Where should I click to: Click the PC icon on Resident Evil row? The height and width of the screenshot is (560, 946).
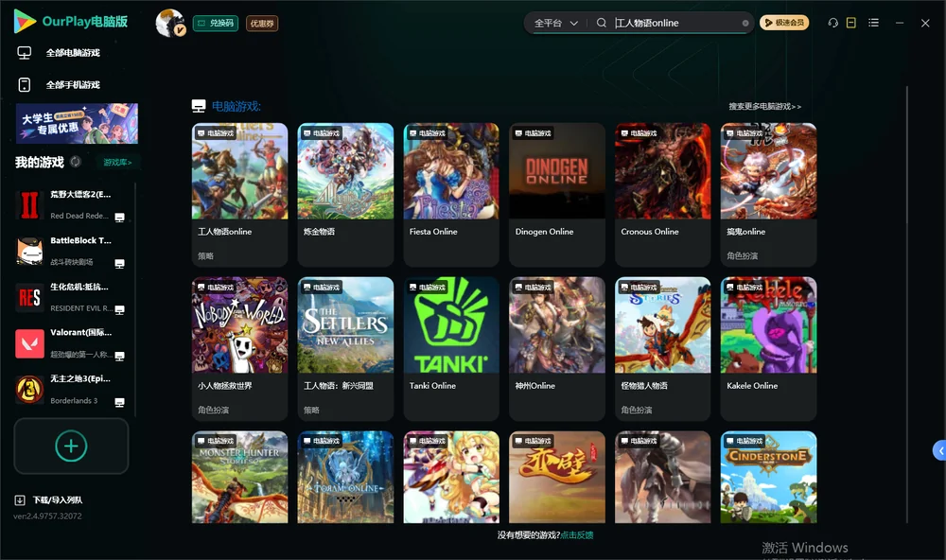(x=119, y=309)
